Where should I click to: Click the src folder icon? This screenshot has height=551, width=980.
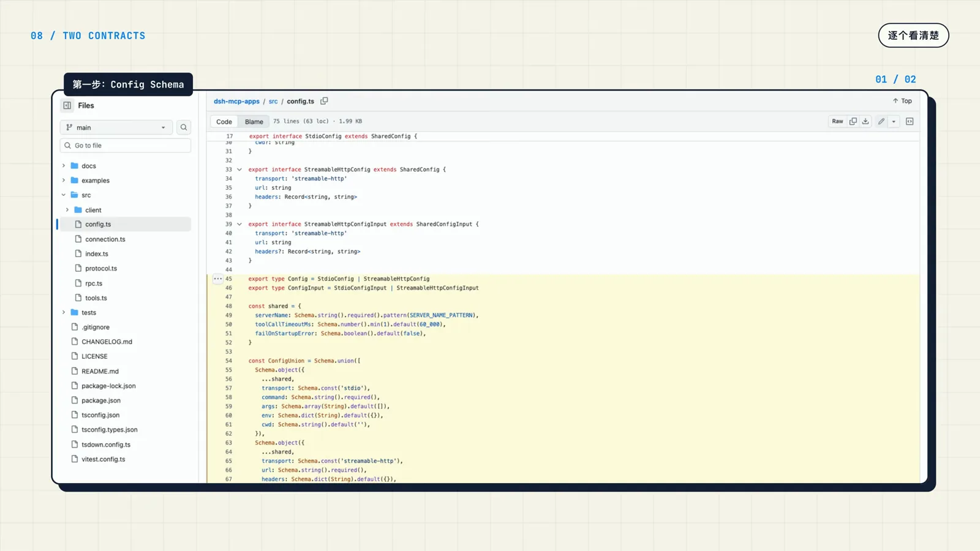pyautogui.click(x=74, y=195)
